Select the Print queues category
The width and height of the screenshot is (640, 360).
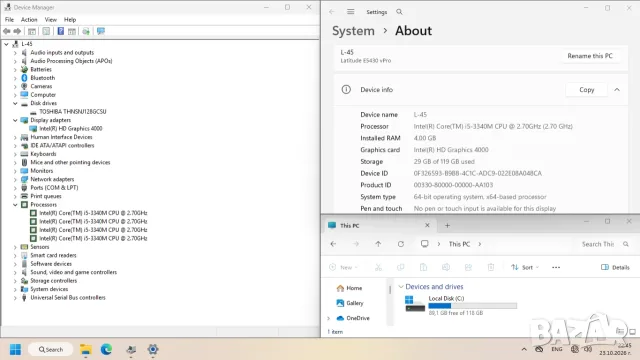(x=46, y=196)
